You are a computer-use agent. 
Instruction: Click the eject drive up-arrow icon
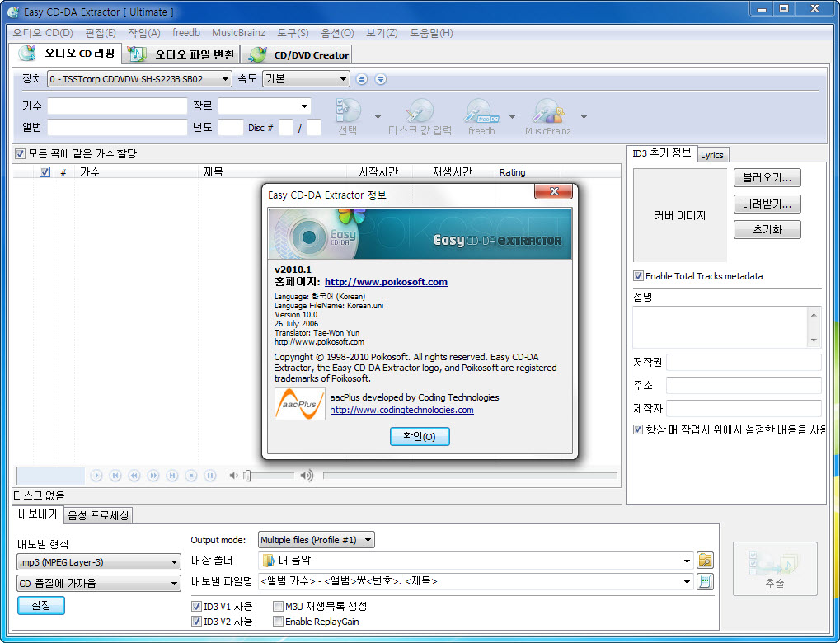pyautogui.click(x=362, y=79)
